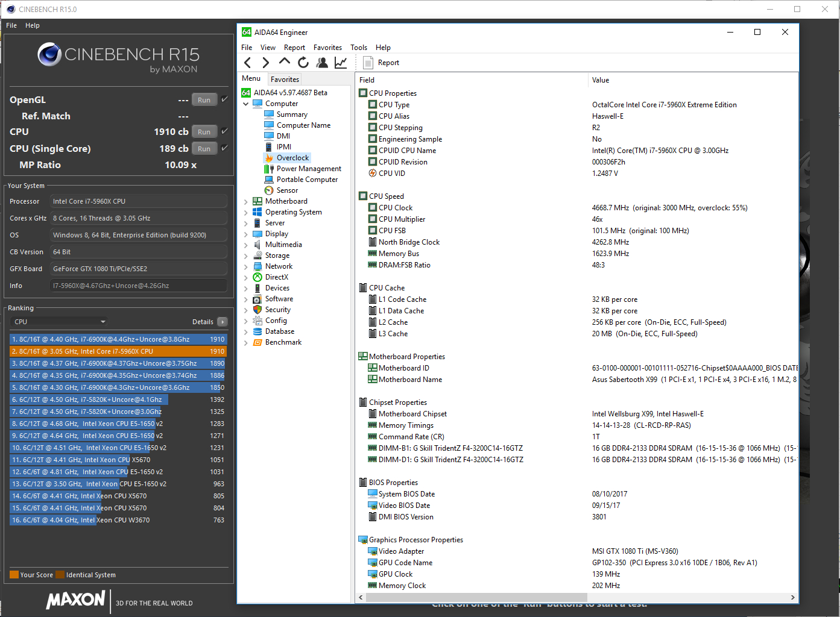Screen dimensions: 840x617
Task: Click the CPU VID field icon
Action: [x=373, y=174]
